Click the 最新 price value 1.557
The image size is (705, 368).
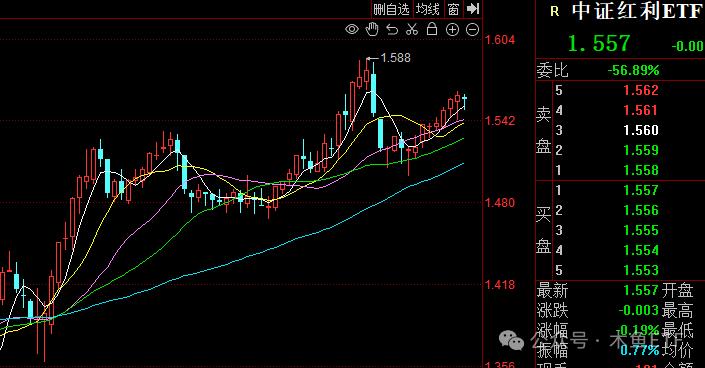tap(641, 291)
